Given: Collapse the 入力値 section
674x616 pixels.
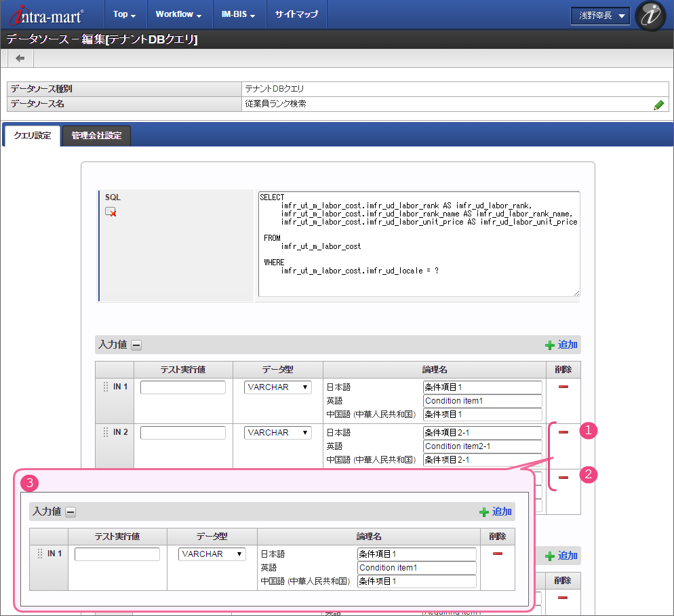Looking at the screenshot, I should point(136,345).
